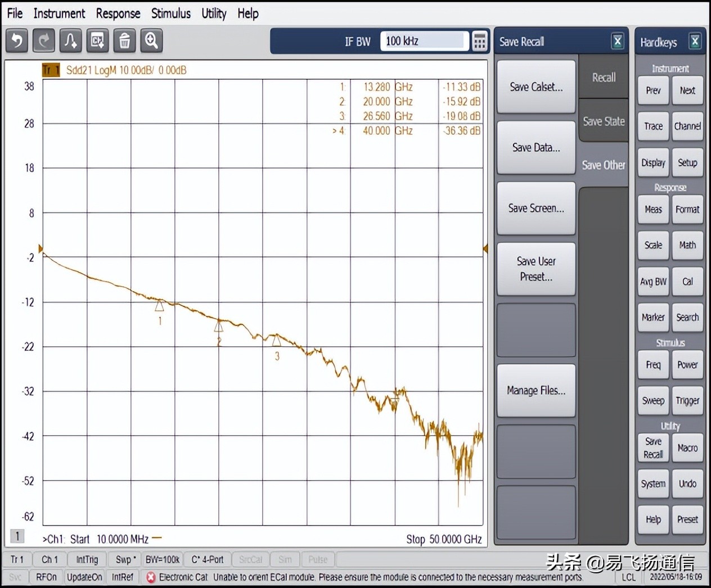Open the Help menu
Viewport: 711px width, 588px height.
248,13
